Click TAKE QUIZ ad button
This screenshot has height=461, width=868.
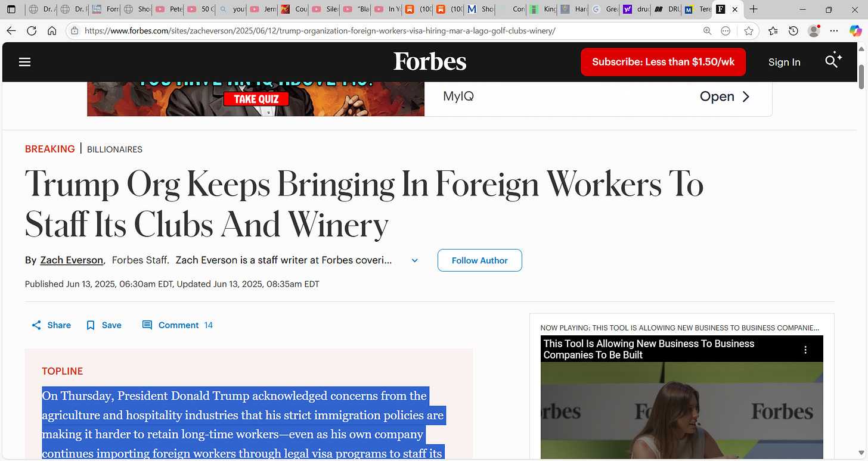coord(256,99)
